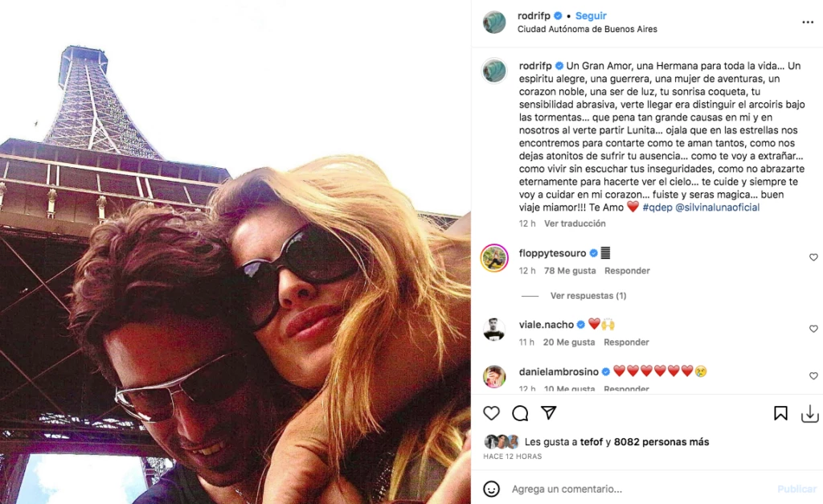Open rodrifp's avatar in the post header
Image resolution: width=823 pixels, height=504 pixels.
(494, 22)
